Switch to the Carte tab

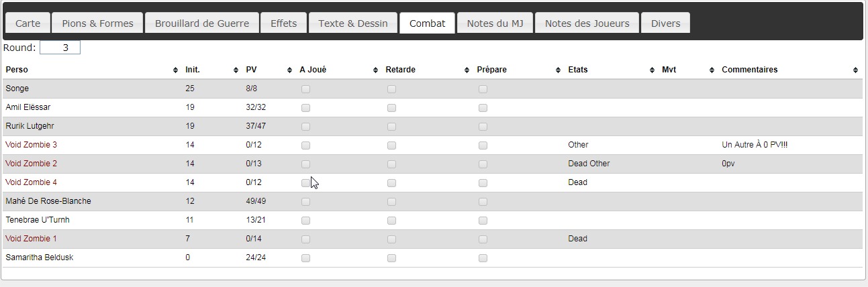28,23
